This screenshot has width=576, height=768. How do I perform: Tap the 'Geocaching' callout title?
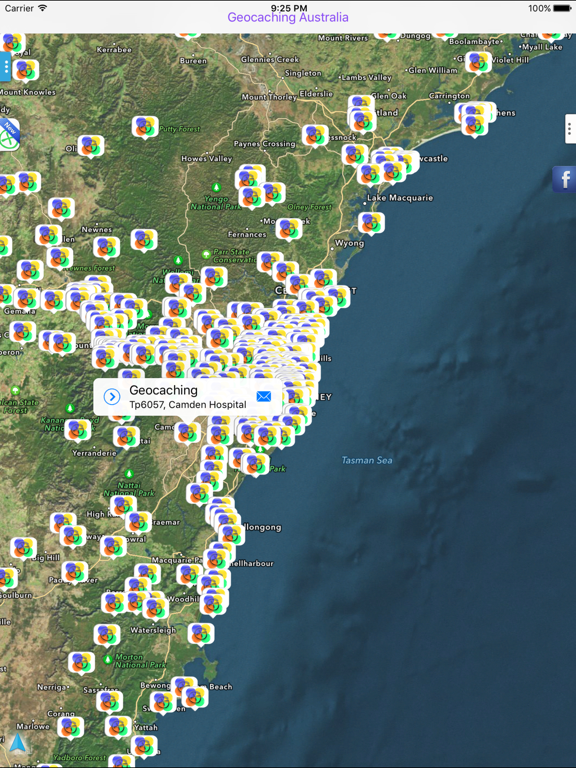tap(163, 390)
